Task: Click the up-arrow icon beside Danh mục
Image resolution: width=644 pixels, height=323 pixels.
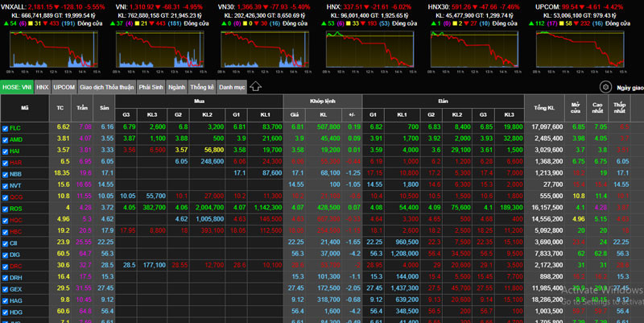Action: coord(255,86)
